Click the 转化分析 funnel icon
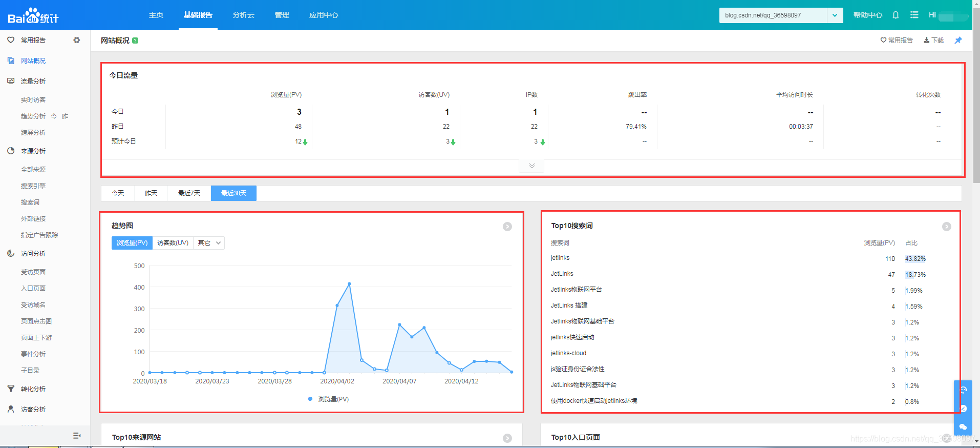 point(11,389)
